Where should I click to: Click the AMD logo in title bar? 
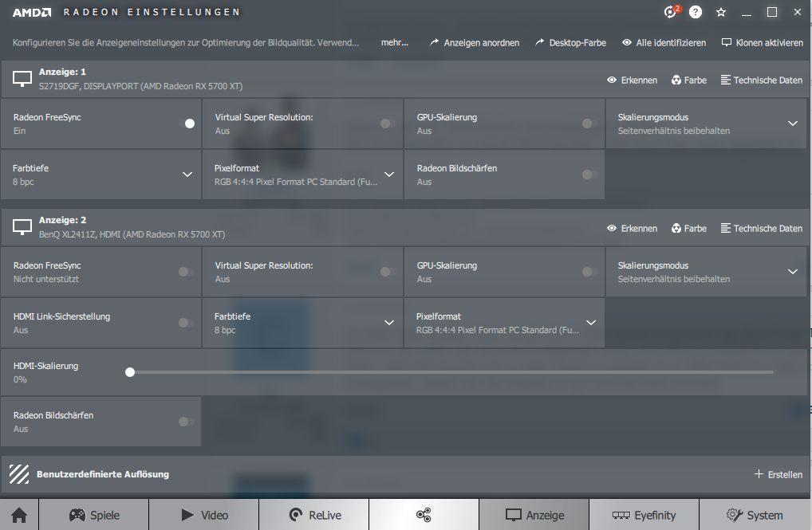(32, 12)
